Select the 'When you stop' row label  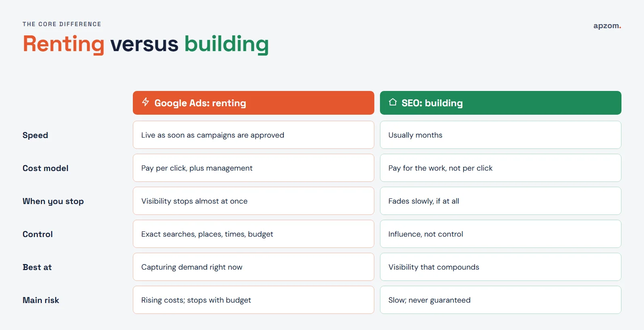(x=53, y=201)
